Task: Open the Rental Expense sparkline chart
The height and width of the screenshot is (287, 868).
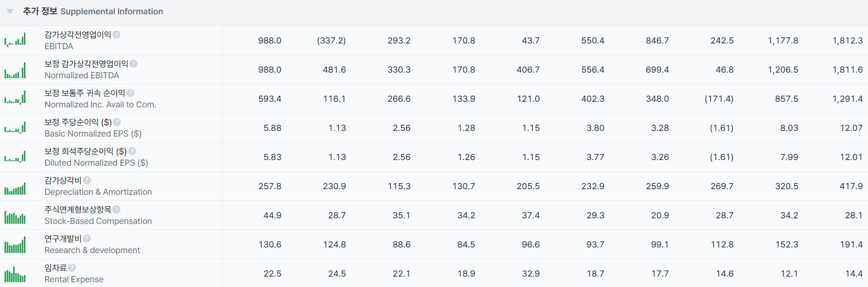Action: [x=15, y=274]
